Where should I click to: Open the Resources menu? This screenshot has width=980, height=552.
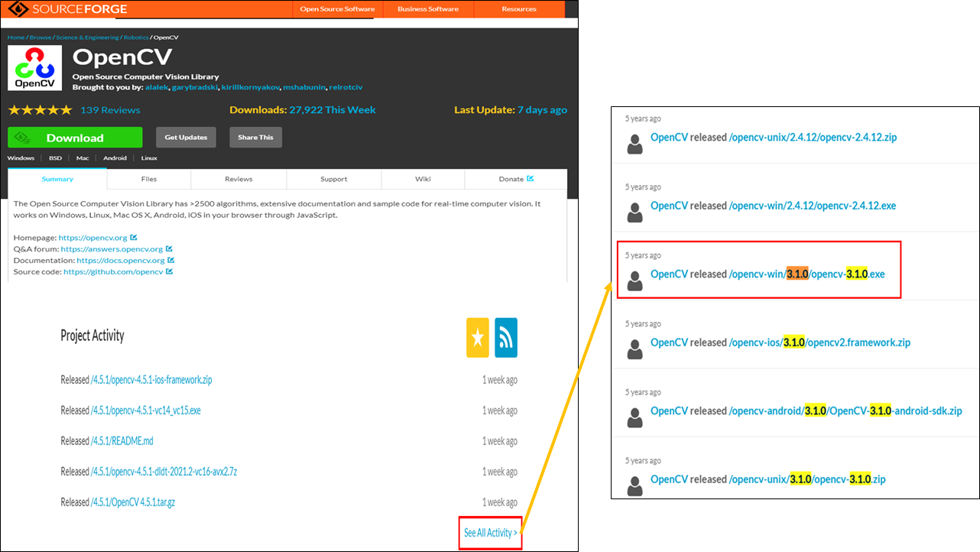point(519,9)
